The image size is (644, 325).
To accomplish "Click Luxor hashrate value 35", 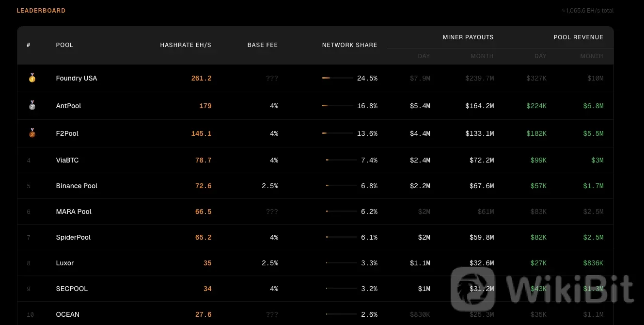I will pos(207,263).
